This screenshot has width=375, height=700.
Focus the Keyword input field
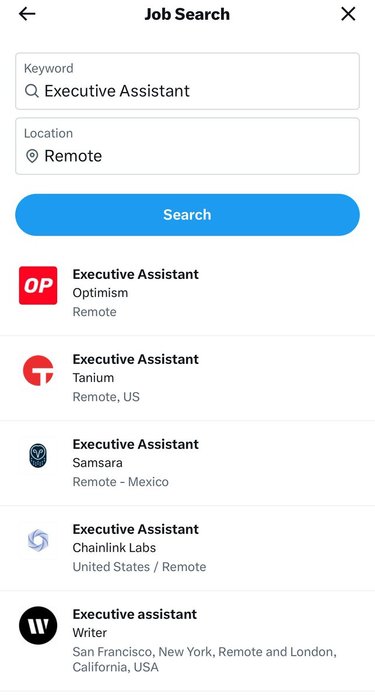(x=188, y=81)
